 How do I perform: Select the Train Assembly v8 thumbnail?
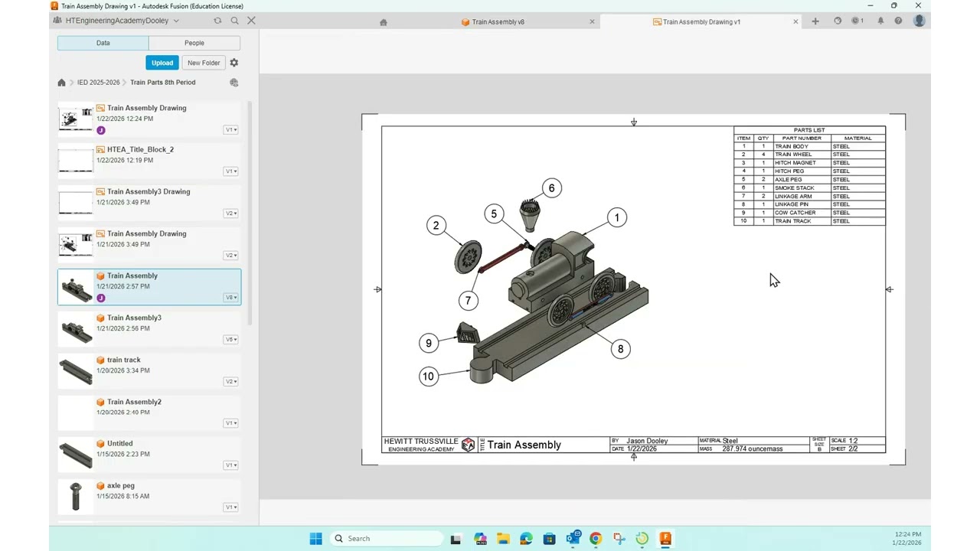pyautogui.click(x=76, y=287)
